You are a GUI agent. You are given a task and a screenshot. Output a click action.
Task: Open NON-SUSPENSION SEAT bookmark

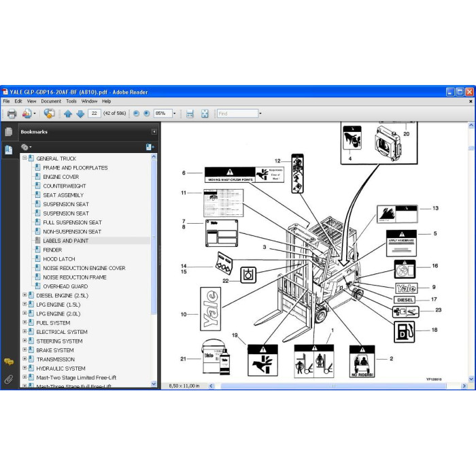click(x=72, y=231)
